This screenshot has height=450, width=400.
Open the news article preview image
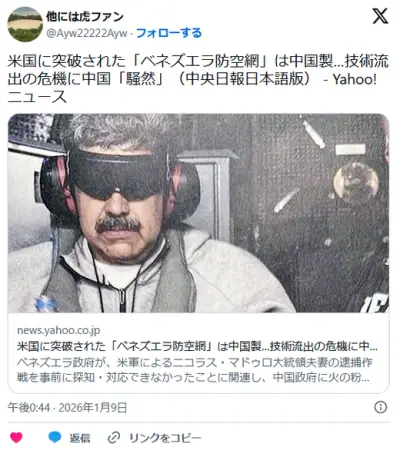[x=198, y=213]
